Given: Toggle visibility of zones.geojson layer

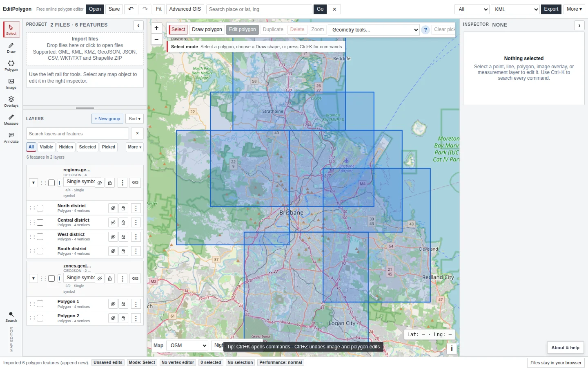Looking at the screenshot, I should (x=100, y=278).
